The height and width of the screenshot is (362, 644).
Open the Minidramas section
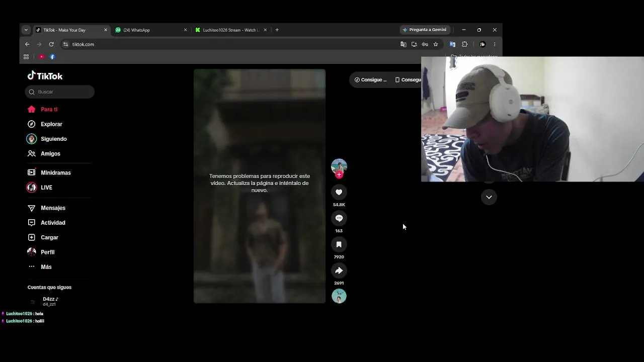[x=55, y=173]
